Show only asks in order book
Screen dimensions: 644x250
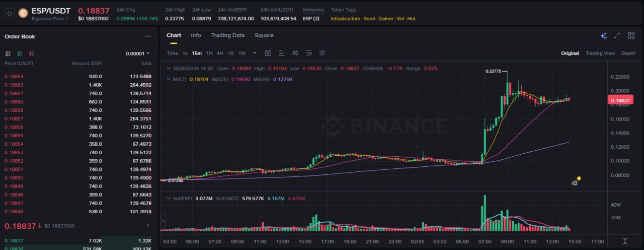tap(31, 53)
